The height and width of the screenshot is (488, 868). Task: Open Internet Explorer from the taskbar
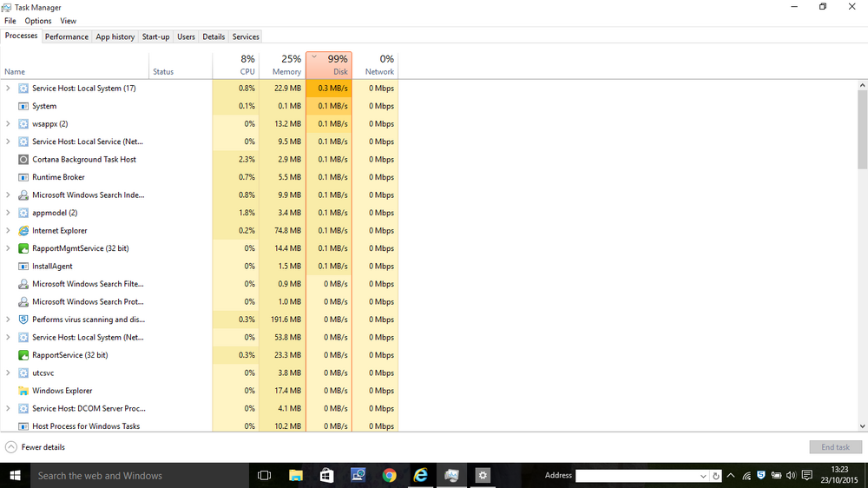pyautogui.click(x=421, y=475)
